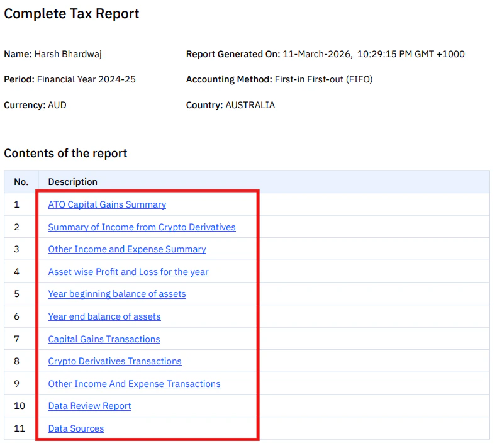The height and width of the screenshot is (448, 502).
Task: Open the ATO Capital Gains Summary link
Action: (107, 204)
